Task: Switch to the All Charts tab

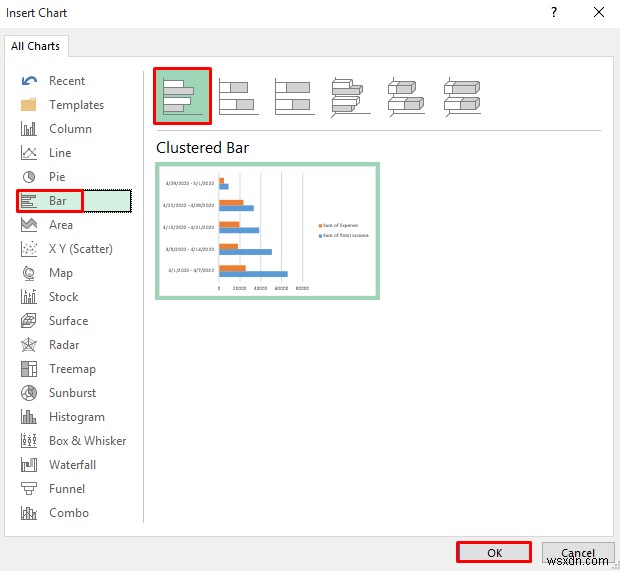Action: point(36,46)
